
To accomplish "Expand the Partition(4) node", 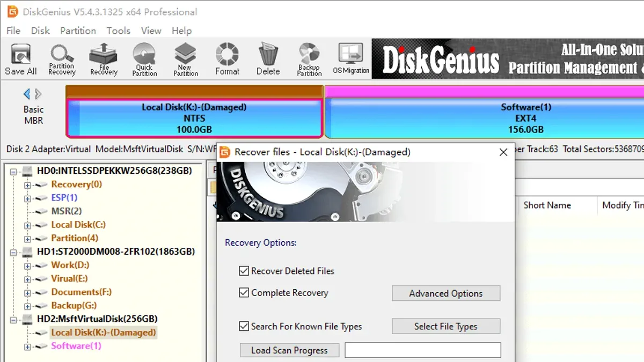I will click(27, 238).
